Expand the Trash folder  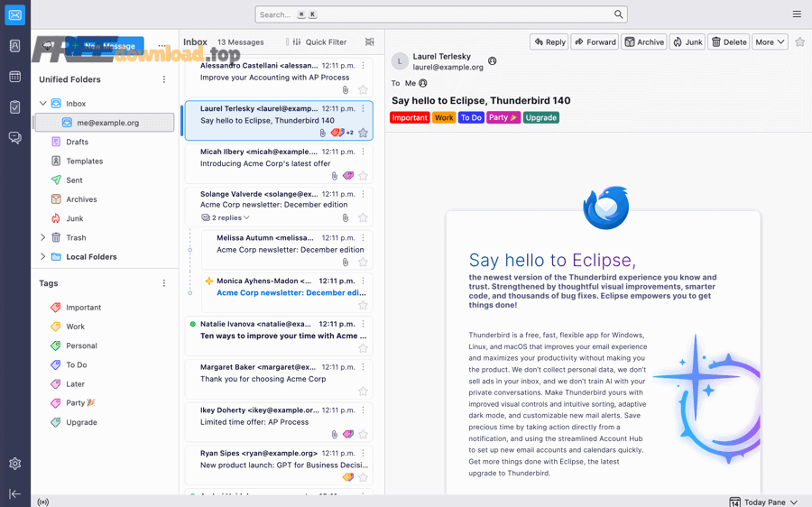point(43,237)
